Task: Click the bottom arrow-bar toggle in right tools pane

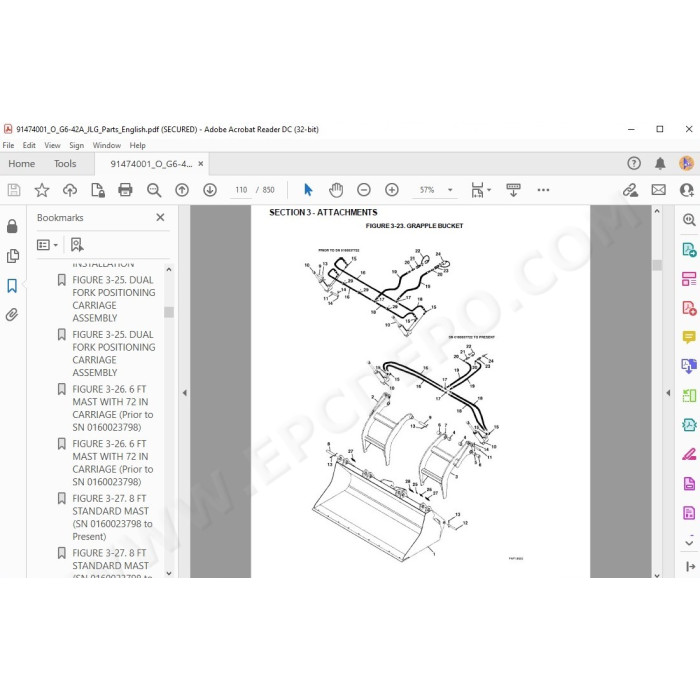Action: tap(690, 567)
